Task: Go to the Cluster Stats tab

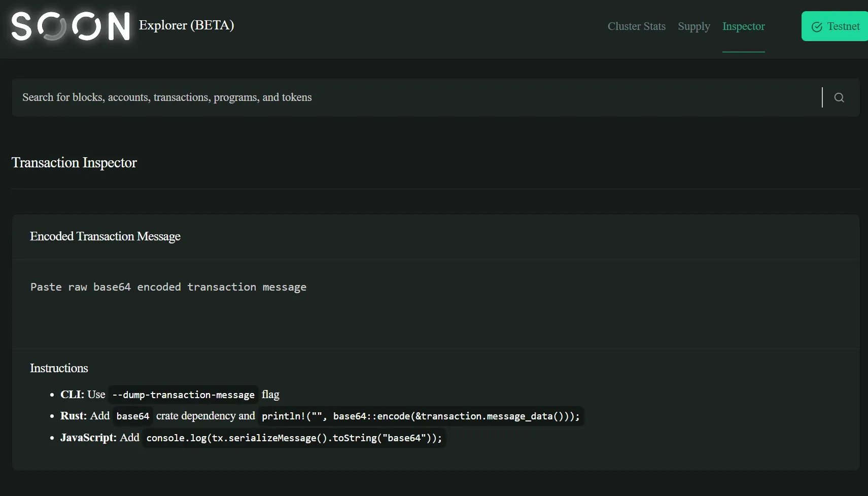Action: (x=636, y=26)
